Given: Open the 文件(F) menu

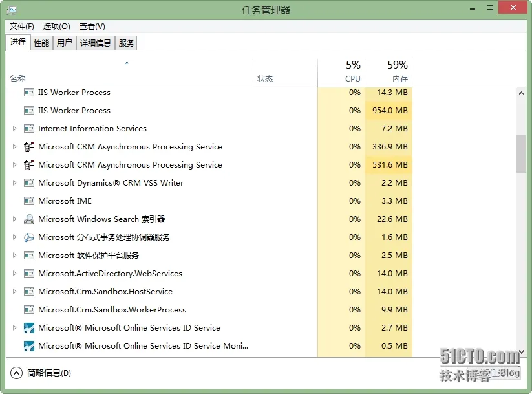Looking at the screenshot, I should [22, 26].
